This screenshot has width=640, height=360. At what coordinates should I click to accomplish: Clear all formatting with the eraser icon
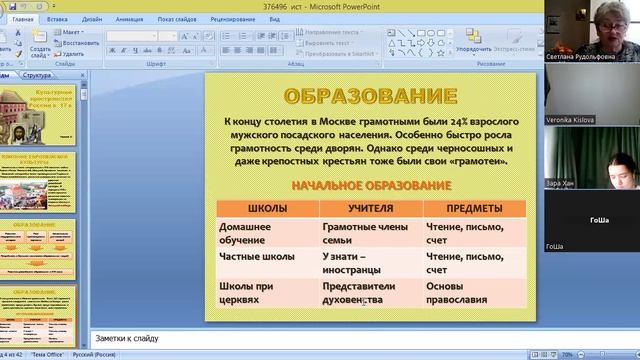209,36
